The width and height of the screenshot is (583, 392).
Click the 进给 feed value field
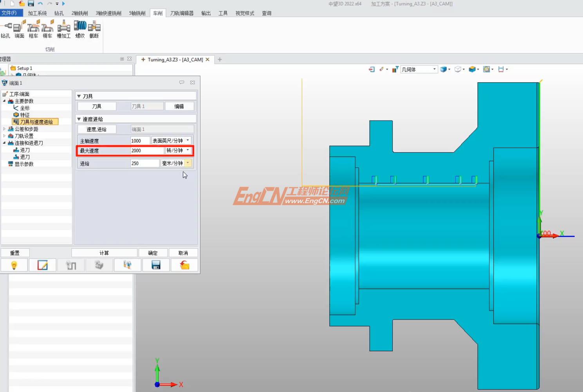click(x=144, y=163)
